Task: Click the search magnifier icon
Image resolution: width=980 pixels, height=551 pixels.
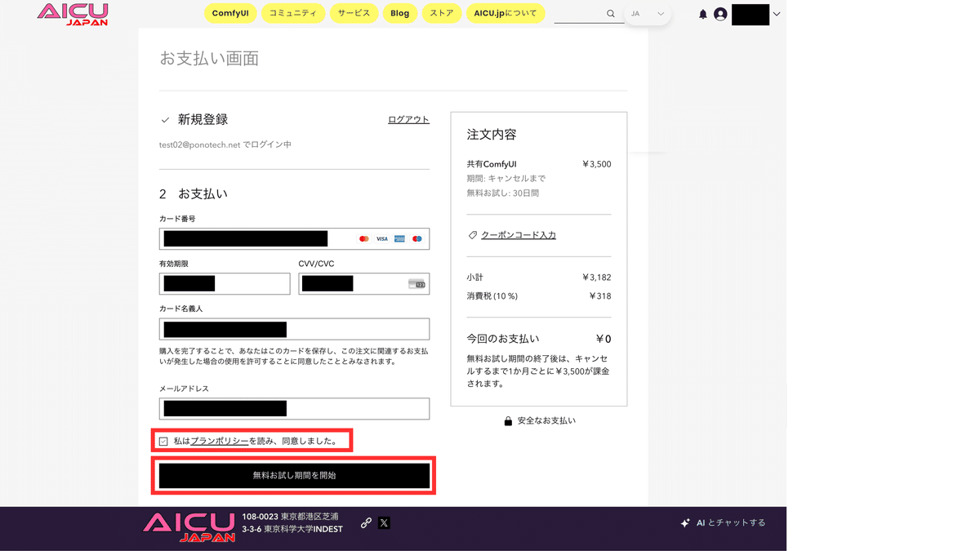Action: point(610,14)
